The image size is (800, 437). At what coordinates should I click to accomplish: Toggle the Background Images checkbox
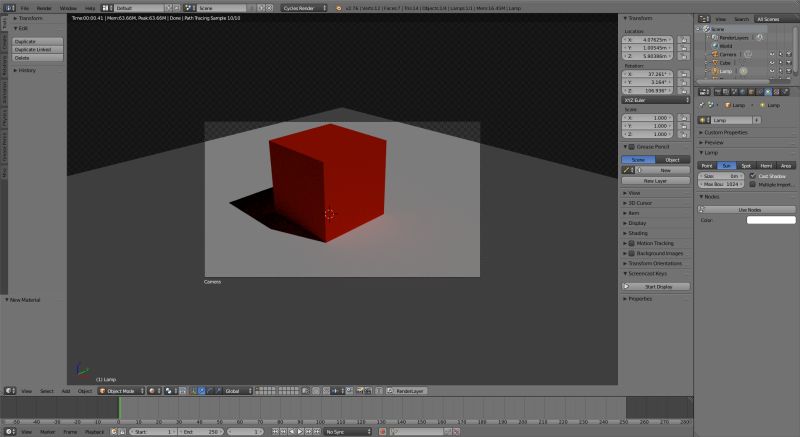[632, 253]
